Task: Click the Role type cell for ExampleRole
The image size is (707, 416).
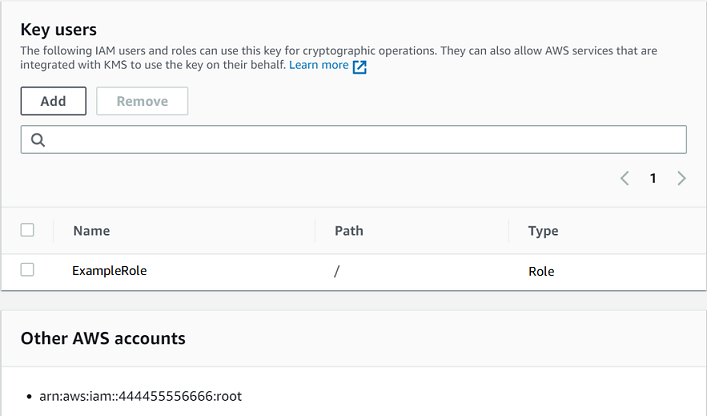Action: (x=541, y=271)
